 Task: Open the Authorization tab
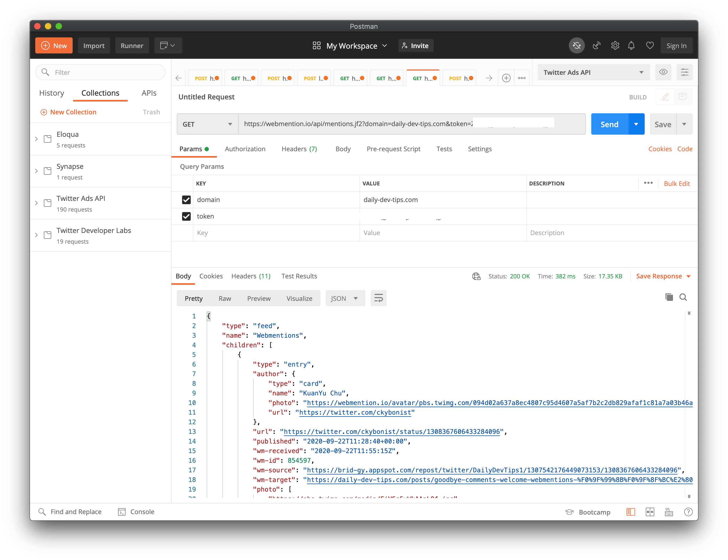(245, 149)
